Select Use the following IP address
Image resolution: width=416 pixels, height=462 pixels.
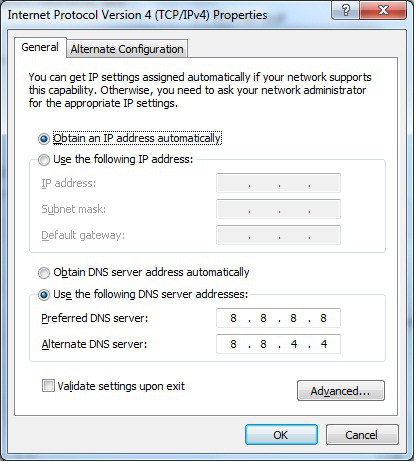[44, 160]
